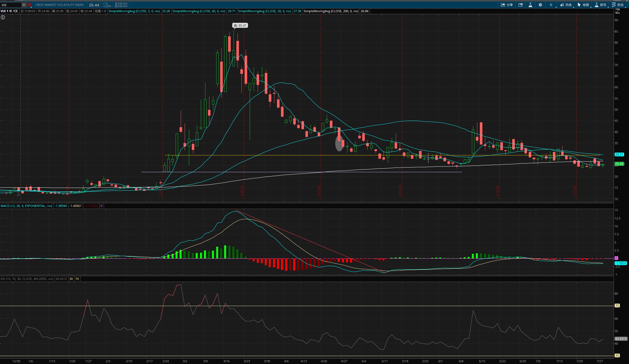This screenshot has height=364, width=629.
Task: Expand the VIX symbol dropdown arrow
Action: [x=24, y=5]
